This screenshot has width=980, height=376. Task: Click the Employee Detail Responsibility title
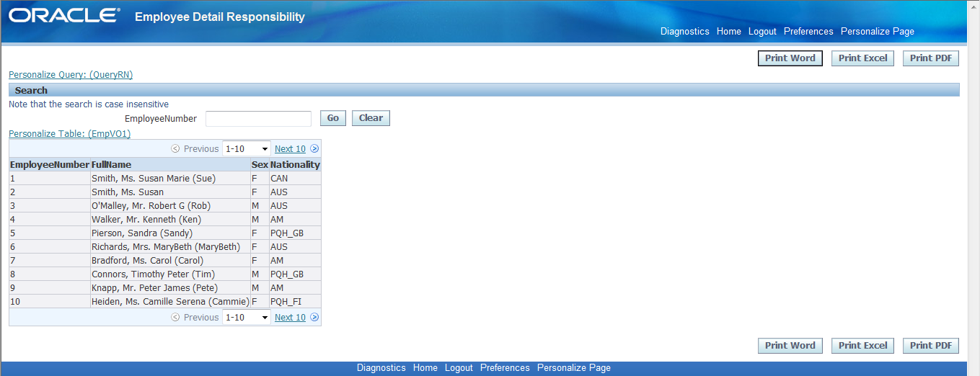click(220, 17)
